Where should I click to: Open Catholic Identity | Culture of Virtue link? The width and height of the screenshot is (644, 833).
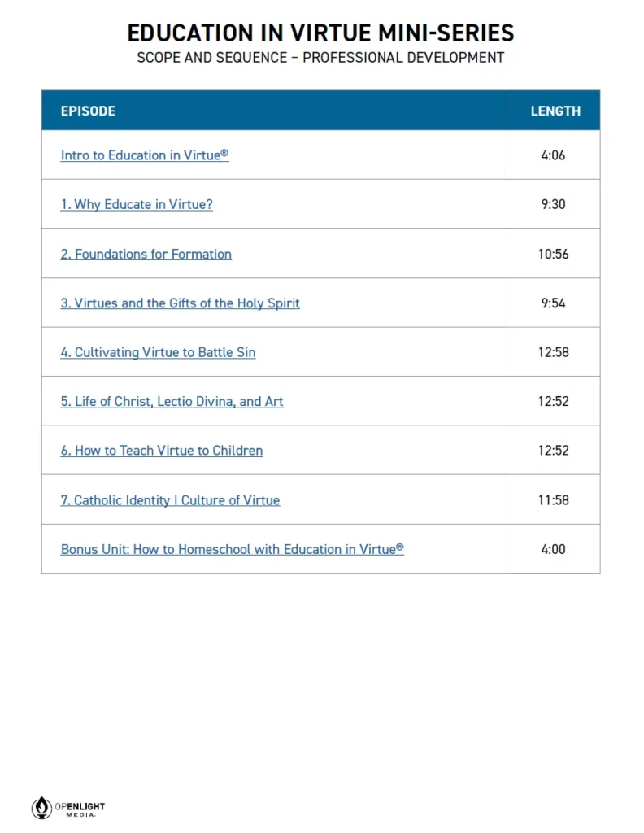pyautogui.click(x=170, y=500)
